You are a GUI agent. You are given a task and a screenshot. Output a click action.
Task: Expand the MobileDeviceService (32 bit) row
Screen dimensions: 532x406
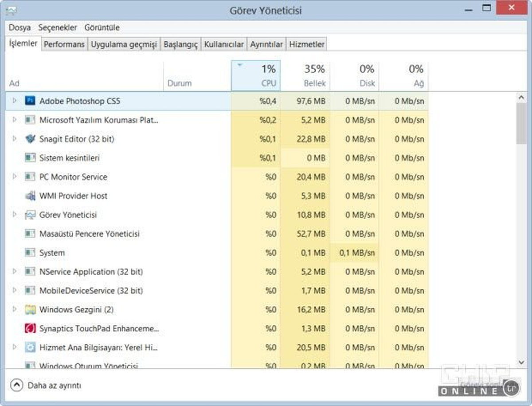click(x=14, y=291)
